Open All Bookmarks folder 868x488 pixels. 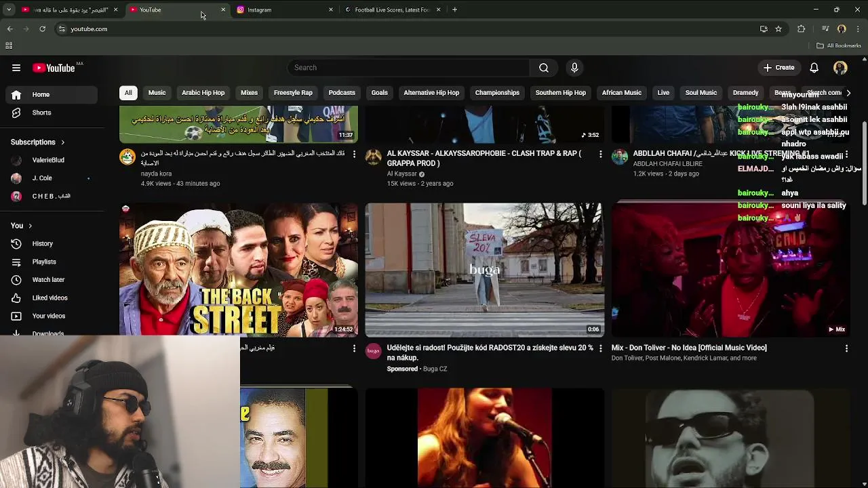(x=839, y=45)
